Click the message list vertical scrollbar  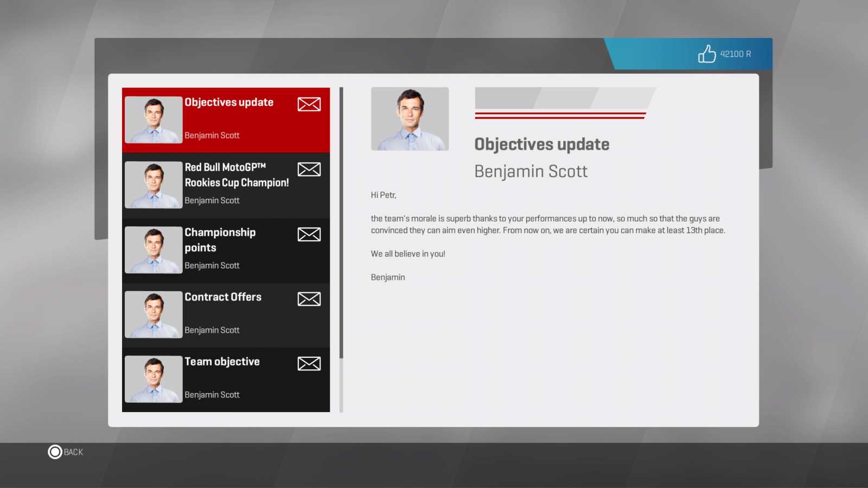pos(341,222)
